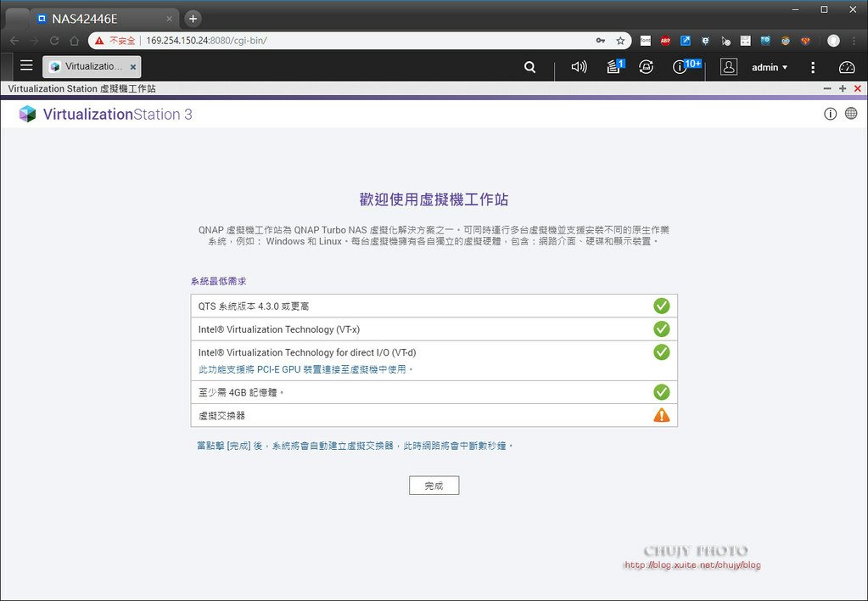Click the direct I/O (VT-d) requirement text
Viewport: 868px width, 601px height.
click(x=307, y=352)
